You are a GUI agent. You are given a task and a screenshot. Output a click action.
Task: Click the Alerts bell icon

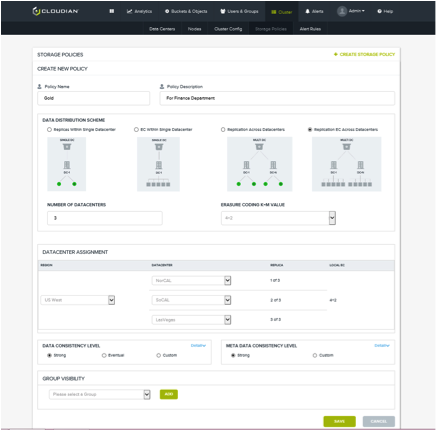click(307, 11)
